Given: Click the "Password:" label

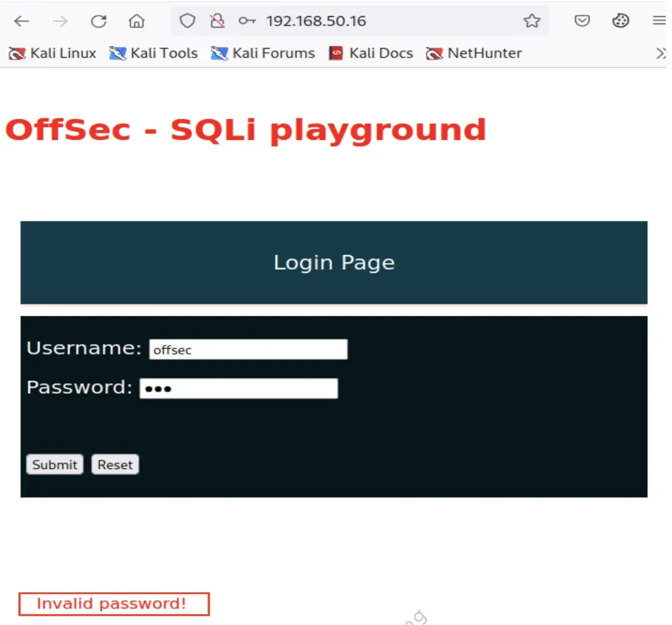Looking at the screenshot, I should click(x=80, y=387).
